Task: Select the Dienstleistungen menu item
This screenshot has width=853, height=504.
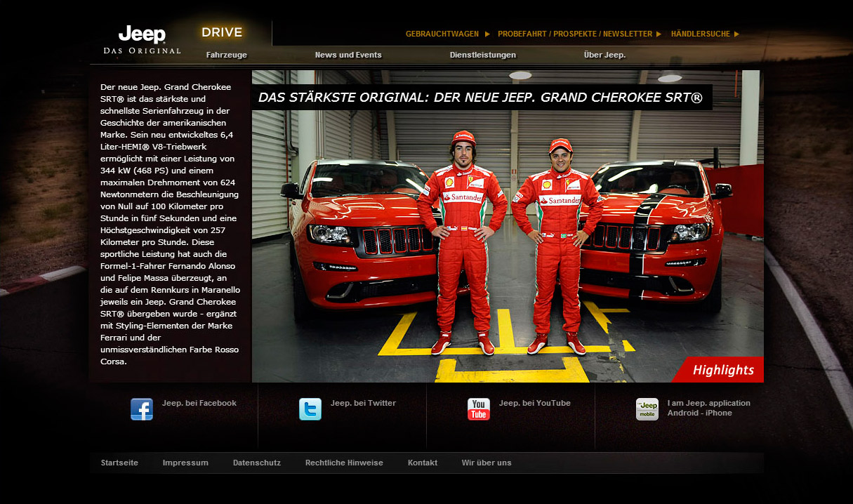Action: coord(483,55)
